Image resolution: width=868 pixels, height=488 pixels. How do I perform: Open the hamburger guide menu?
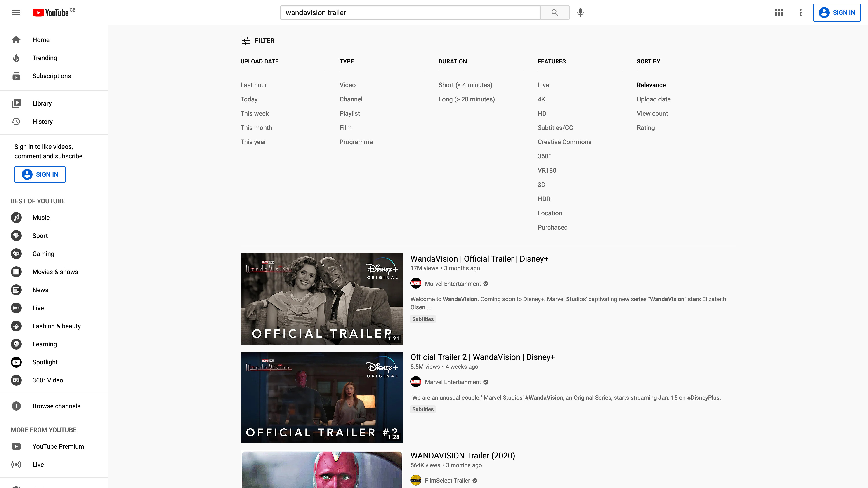click(x=16, y=13)
